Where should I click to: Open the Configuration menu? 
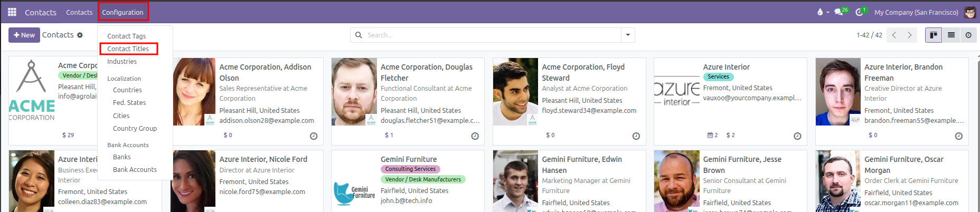(x=123, y=12)
